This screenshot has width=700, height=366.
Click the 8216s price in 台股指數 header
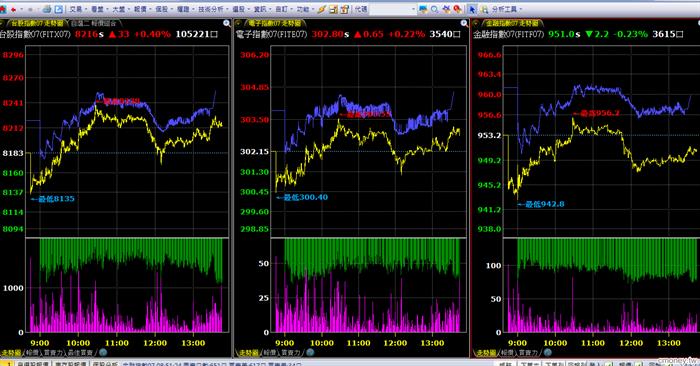click(89, 34)
